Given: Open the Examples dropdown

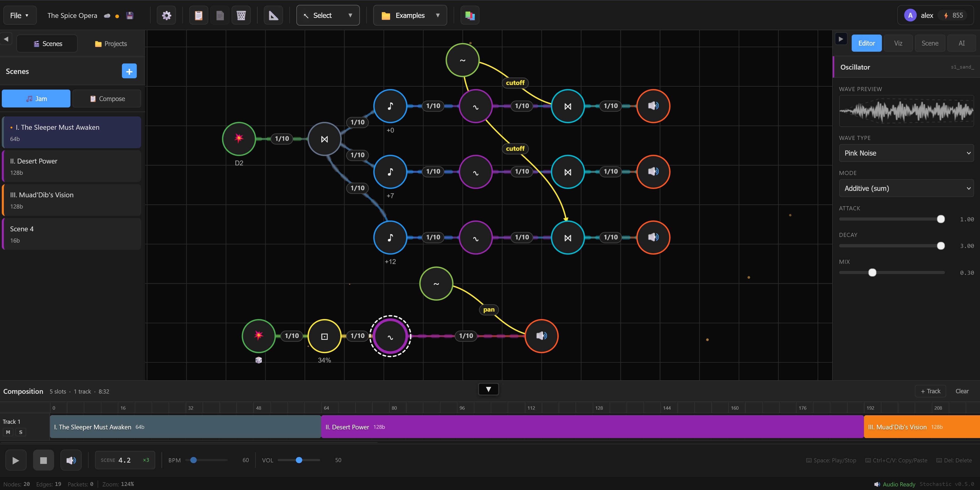Looking at the screenshot, I should click(410, 15).
